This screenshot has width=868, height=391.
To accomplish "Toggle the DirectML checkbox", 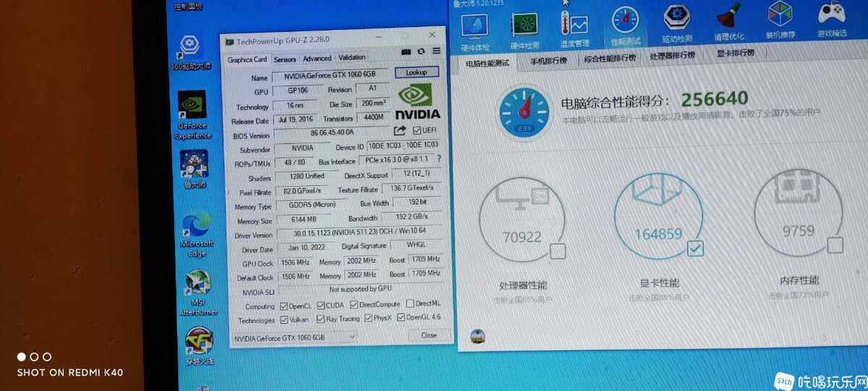I will tap(410, 303).
